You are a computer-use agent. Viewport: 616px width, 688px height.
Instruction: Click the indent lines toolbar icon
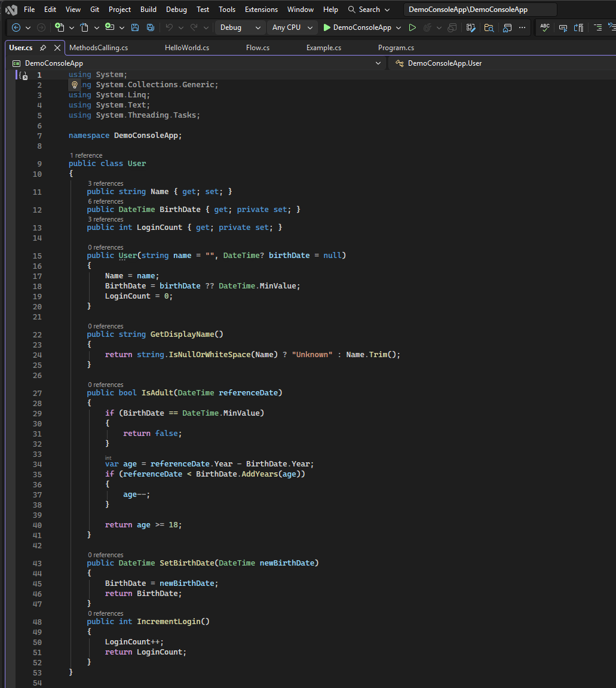point(597,27)
